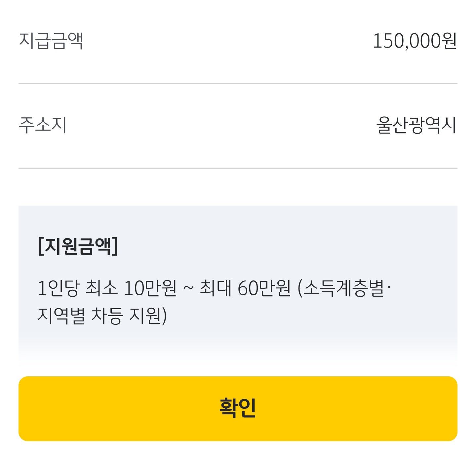Click the 10만원 minimum amount text
Image resolution: width=476 pixels, height=464 pixels.
point(150,288)
